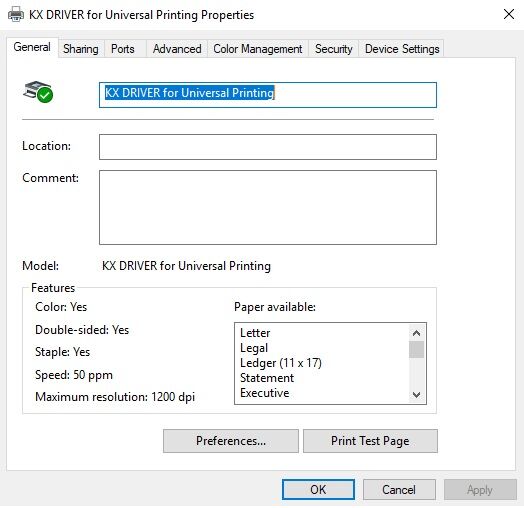Show the Device Settings tab
524x508 pixels.
[402, 49]
